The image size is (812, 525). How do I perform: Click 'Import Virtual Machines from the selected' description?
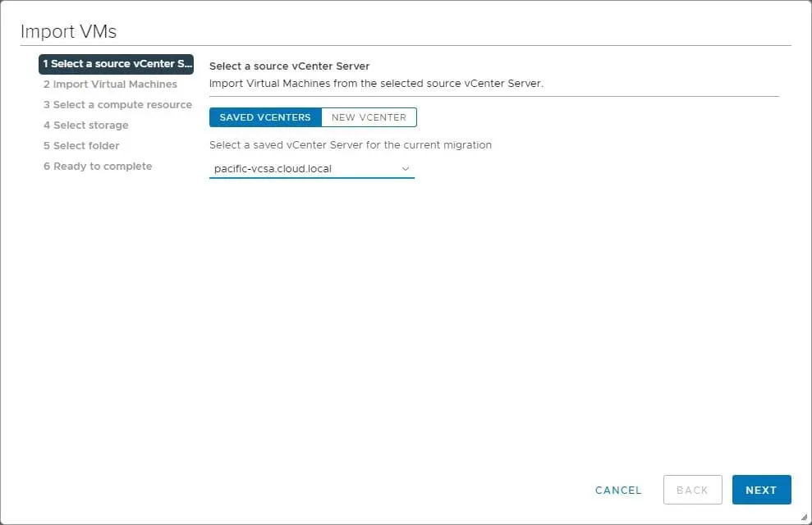377,84
